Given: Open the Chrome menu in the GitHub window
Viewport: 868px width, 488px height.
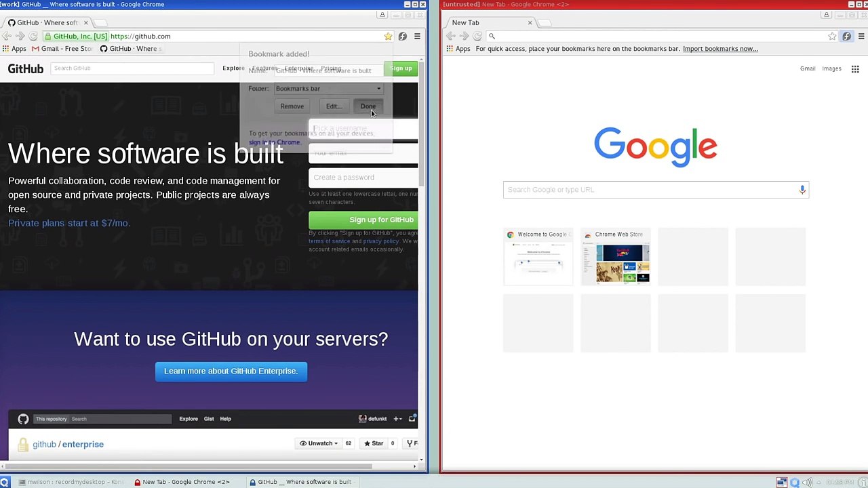Looking at the screenshot, I should pos(417,37).
